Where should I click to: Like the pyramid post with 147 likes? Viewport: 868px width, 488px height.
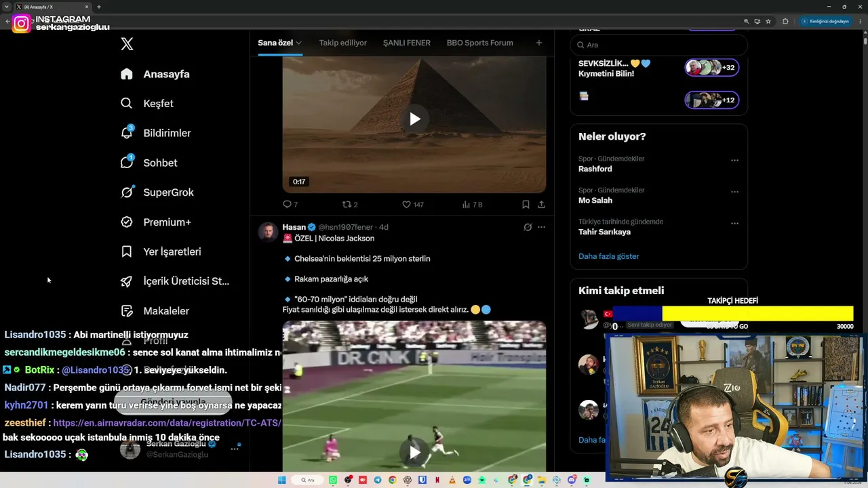413,204
